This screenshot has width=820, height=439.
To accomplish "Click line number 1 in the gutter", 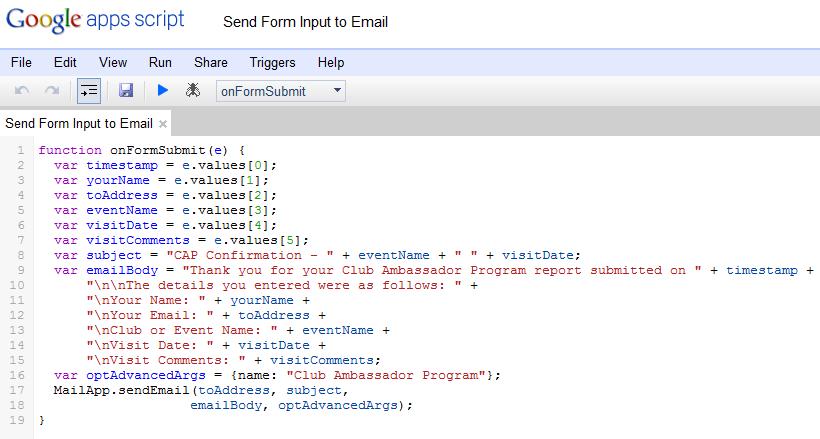I will [x=20, y=150].
